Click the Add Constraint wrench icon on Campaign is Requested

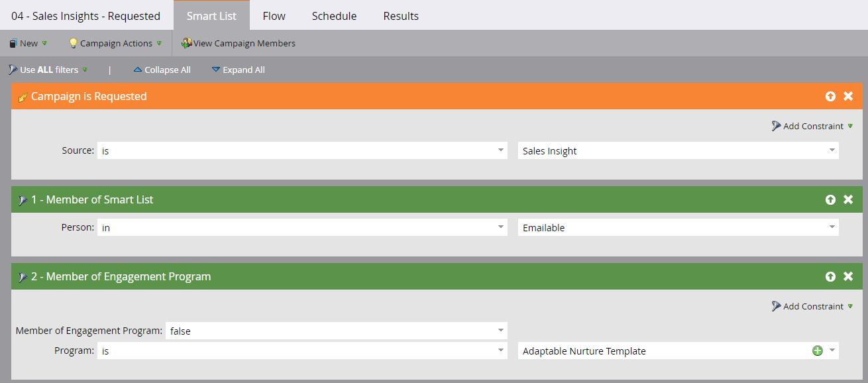(775, 126)
